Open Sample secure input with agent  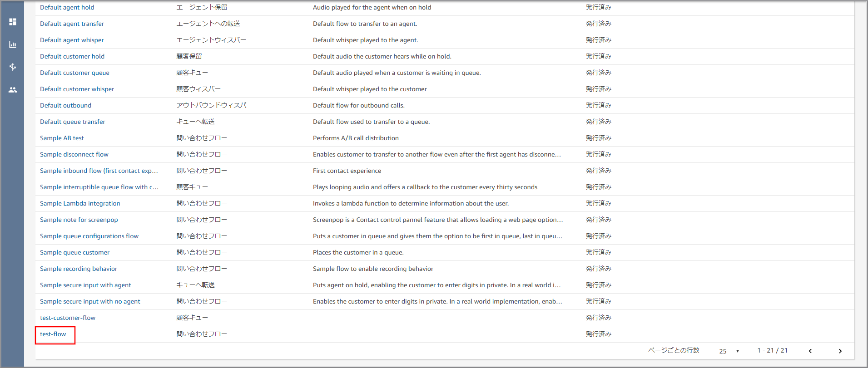(85, 285)
